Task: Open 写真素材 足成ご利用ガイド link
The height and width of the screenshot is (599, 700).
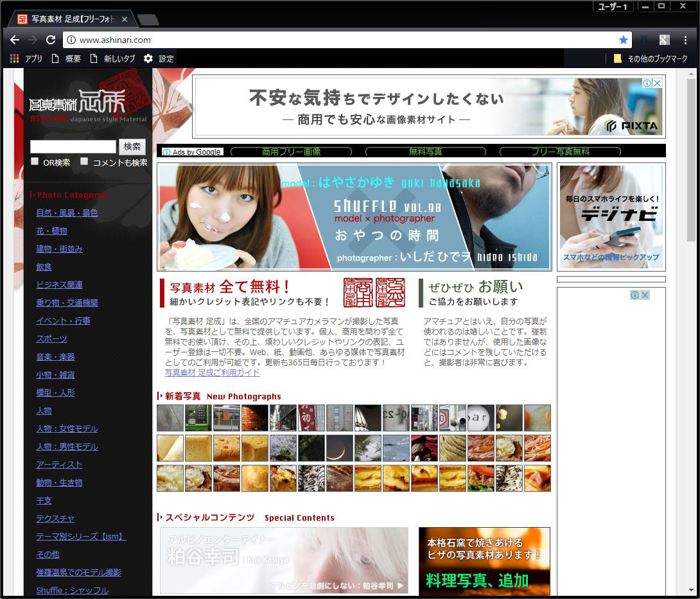Action: pyautogui.click(x=212, y=373)
